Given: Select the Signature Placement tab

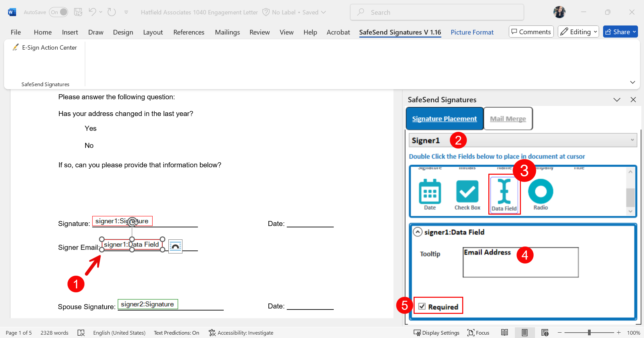Looking at the screenshot, I should point(444,119).
